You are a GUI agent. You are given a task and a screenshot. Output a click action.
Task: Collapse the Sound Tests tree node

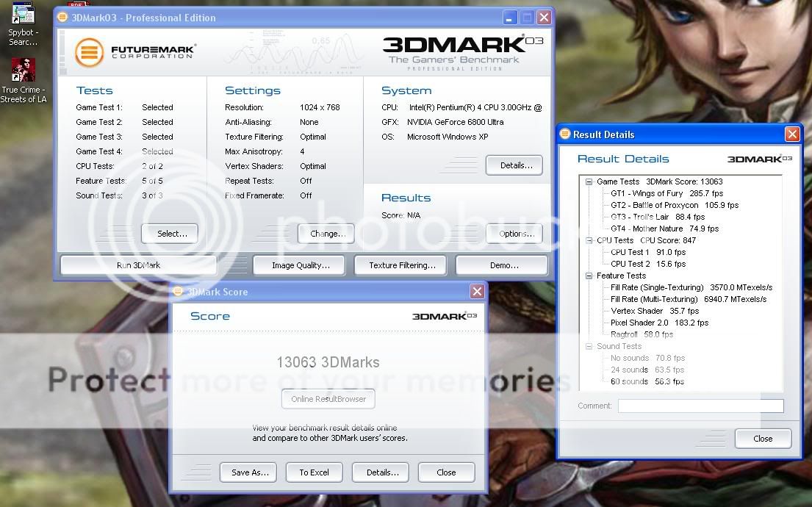click(x=589, y=346)
